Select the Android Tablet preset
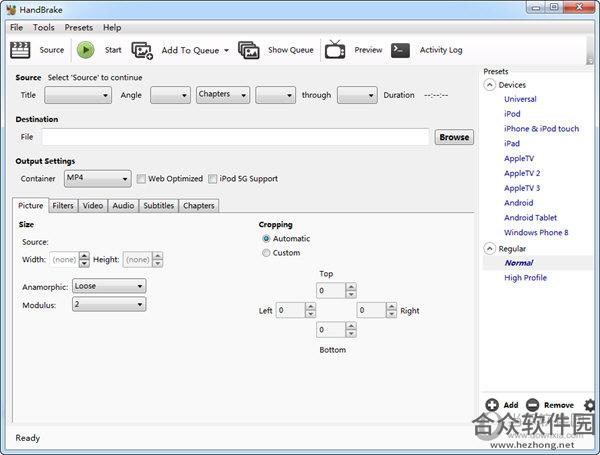Image resolution: width=600 pixels, height=455 pixels. pyautogui.click(x=530, y=218)
